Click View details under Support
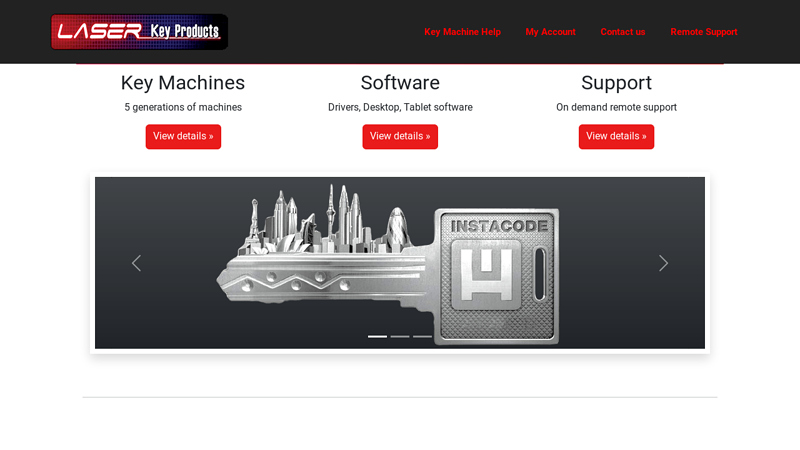The image size is (800, 450). [616, 137]
